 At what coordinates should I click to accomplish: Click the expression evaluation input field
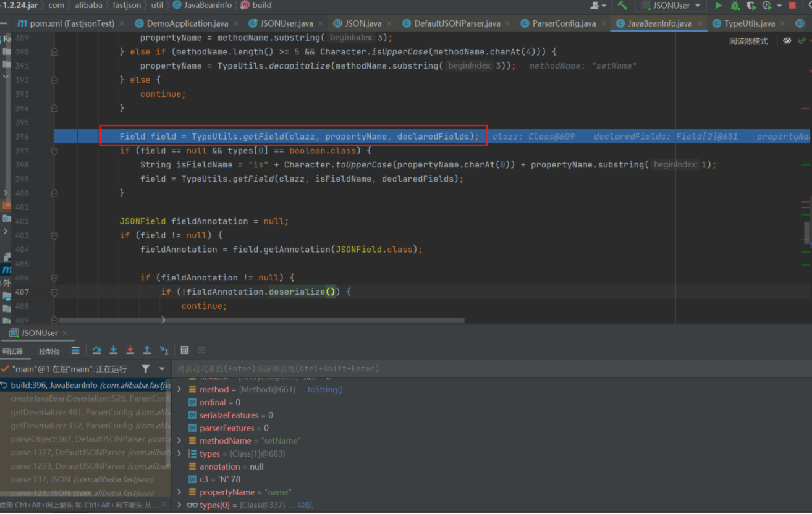(x=492, y=369)
